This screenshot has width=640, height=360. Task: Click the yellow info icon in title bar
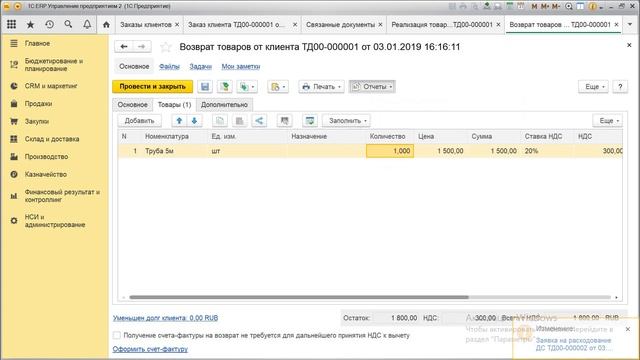coord(593,6)
